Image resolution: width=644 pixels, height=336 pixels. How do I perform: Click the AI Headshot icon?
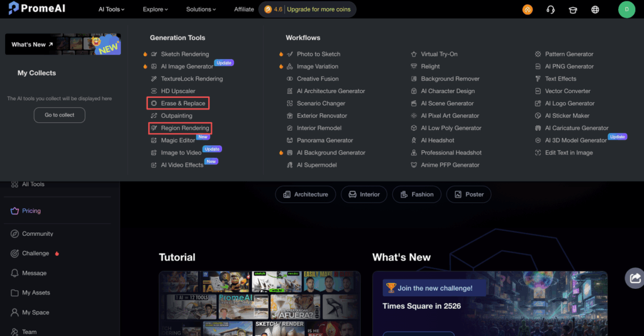pyautogui.click(x=414, y=140)
